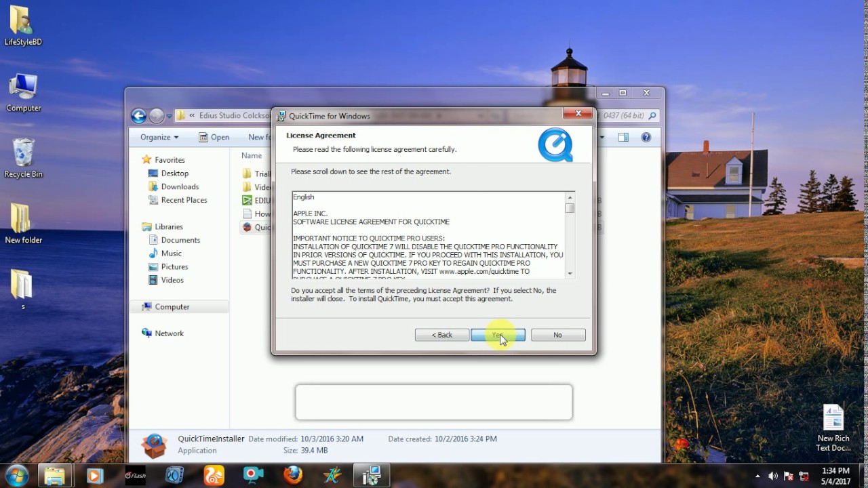Open the Recycle Bin desktop icon
Viewport: 868px width, 488px height.
tap(23, 159)
